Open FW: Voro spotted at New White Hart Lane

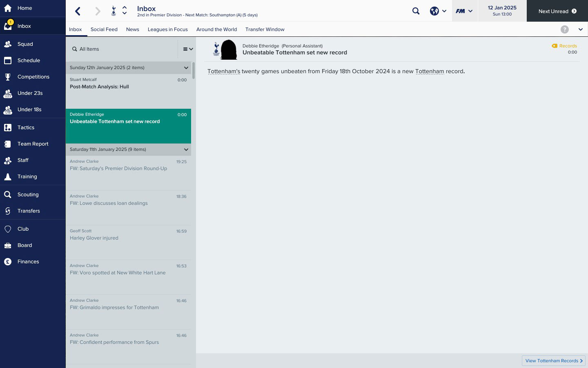(128, 277)
